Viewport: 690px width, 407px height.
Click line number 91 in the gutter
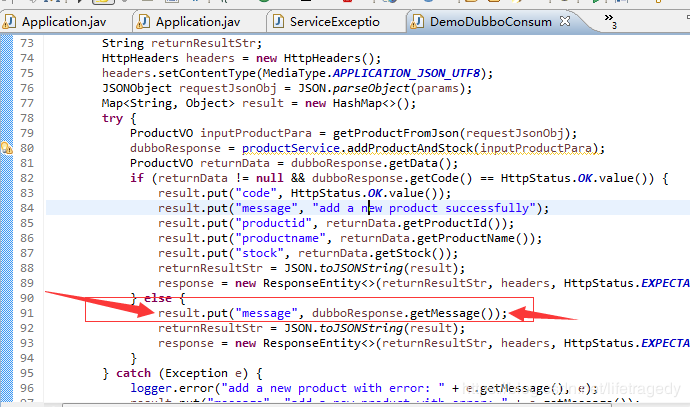pyautogui.click(x=27, y=313)
